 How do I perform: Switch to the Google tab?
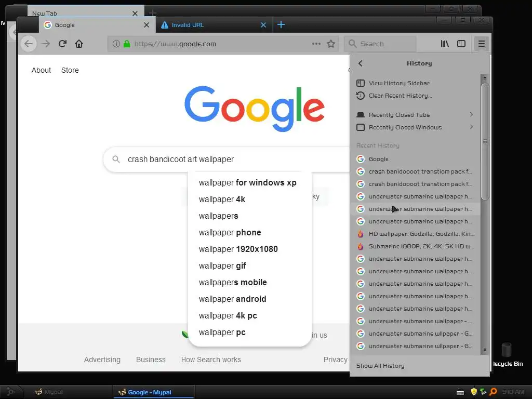(x=97, y=25)
